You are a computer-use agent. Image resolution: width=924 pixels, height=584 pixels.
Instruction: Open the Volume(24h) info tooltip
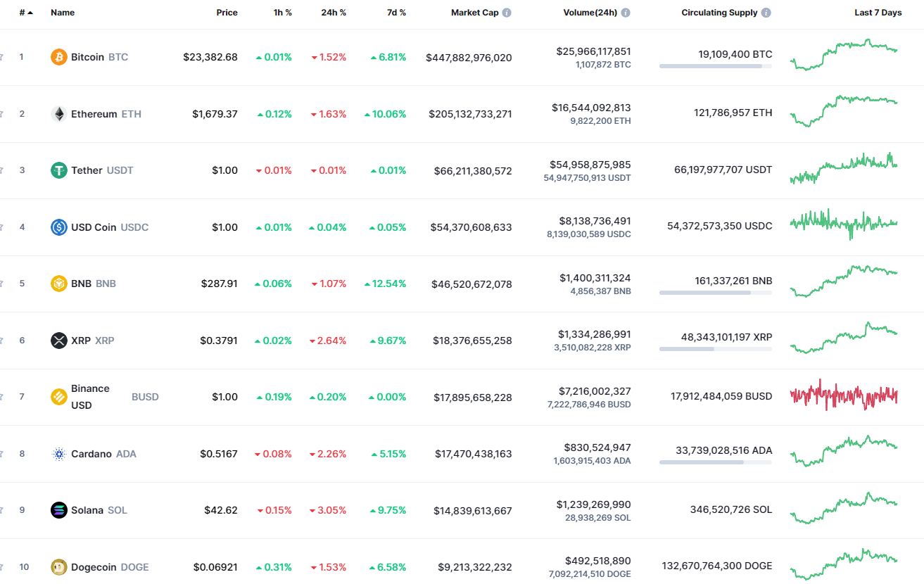click(x=626, y=12)
